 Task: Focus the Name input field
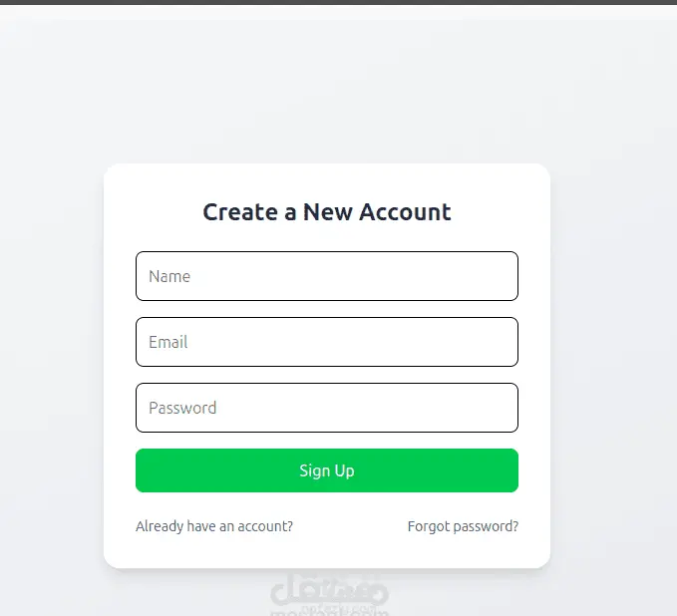[x=327, y=276]
